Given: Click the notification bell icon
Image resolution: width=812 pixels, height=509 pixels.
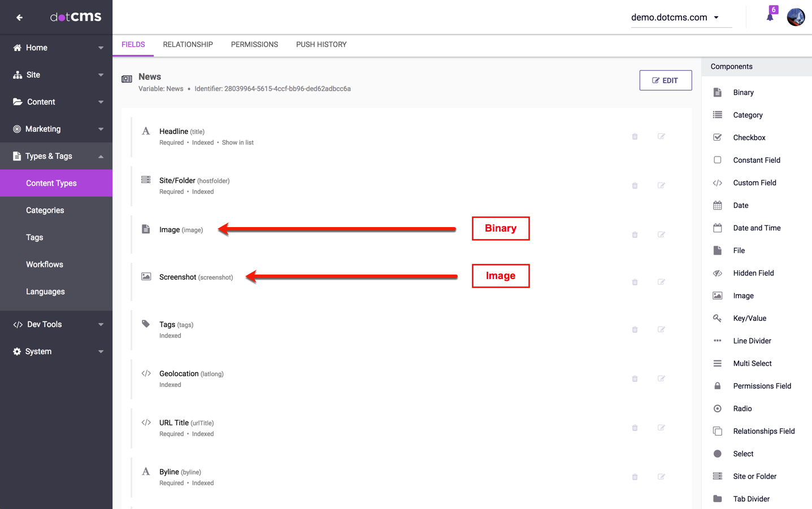Looking at the screenshot, I should pyautogui.click(x=770, y=17).
